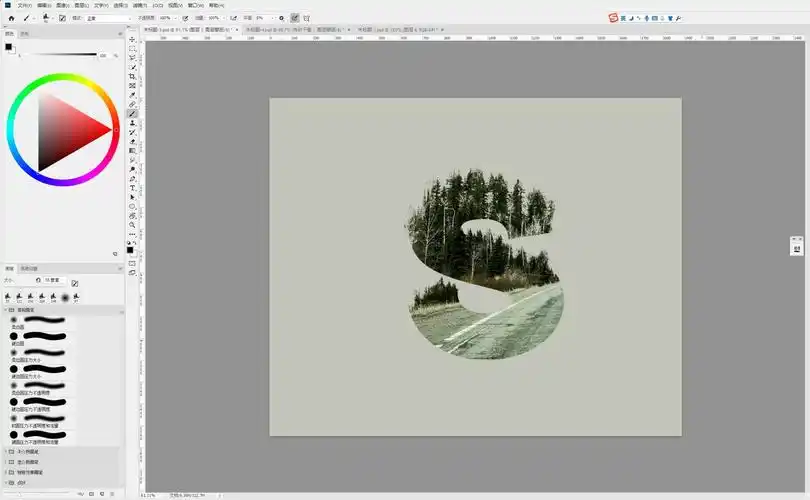Click the foreground color swatch in Color panel

click(x=9, y=46)
